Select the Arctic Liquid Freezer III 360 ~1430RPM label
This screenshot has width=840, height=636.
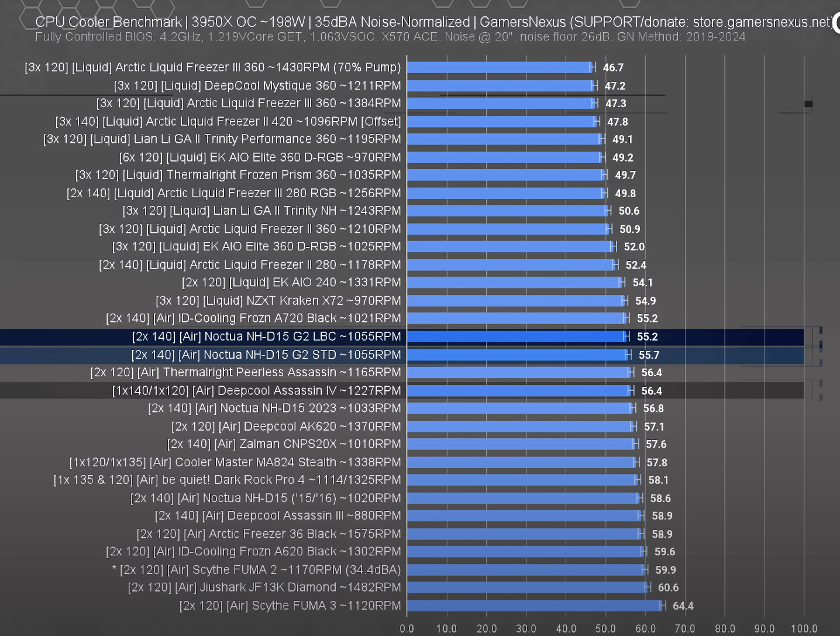pos(213,67)
